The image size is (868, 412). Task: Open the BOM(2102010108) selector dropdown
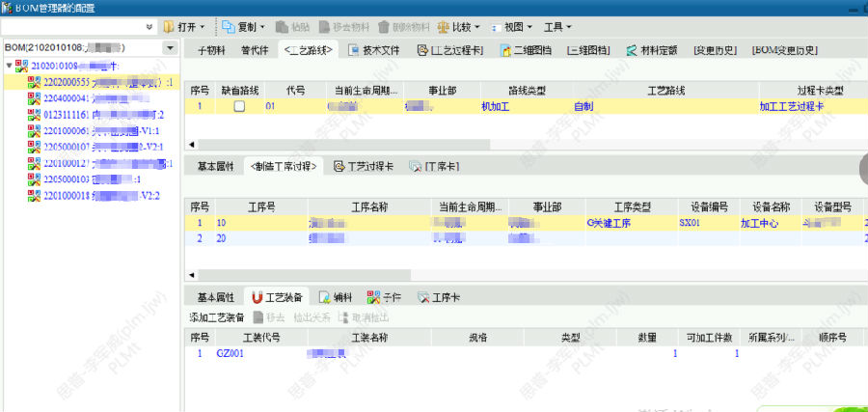[170, 48]
